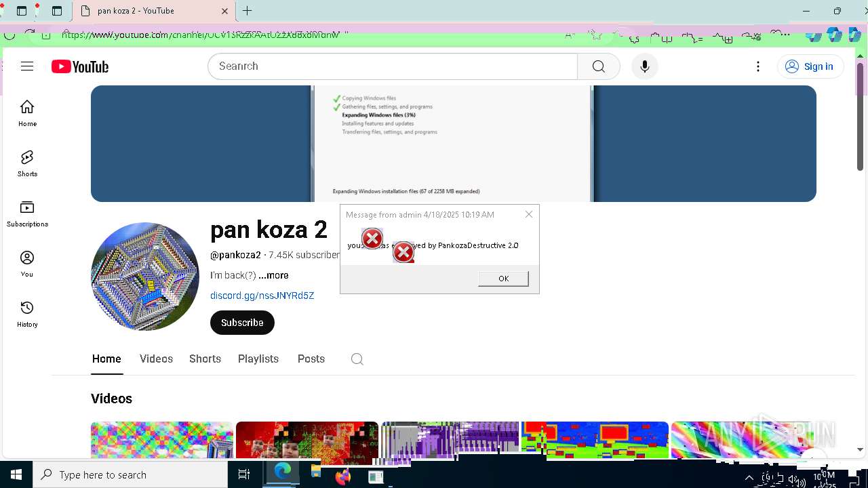
Task: Close the pan koza 2 browser tab
Action: (x=225, y=11)
